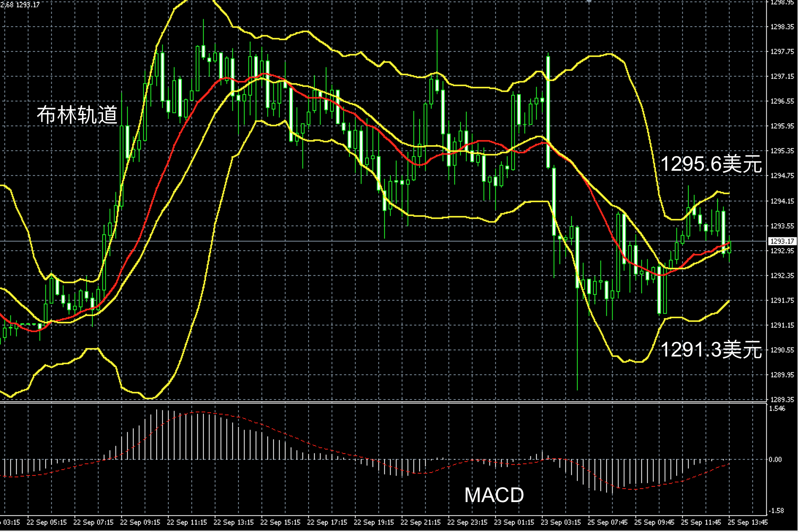The image size is (799, 532).
Task: Click the 22 Sep 13:15 time label
Action: click(234, 522)
